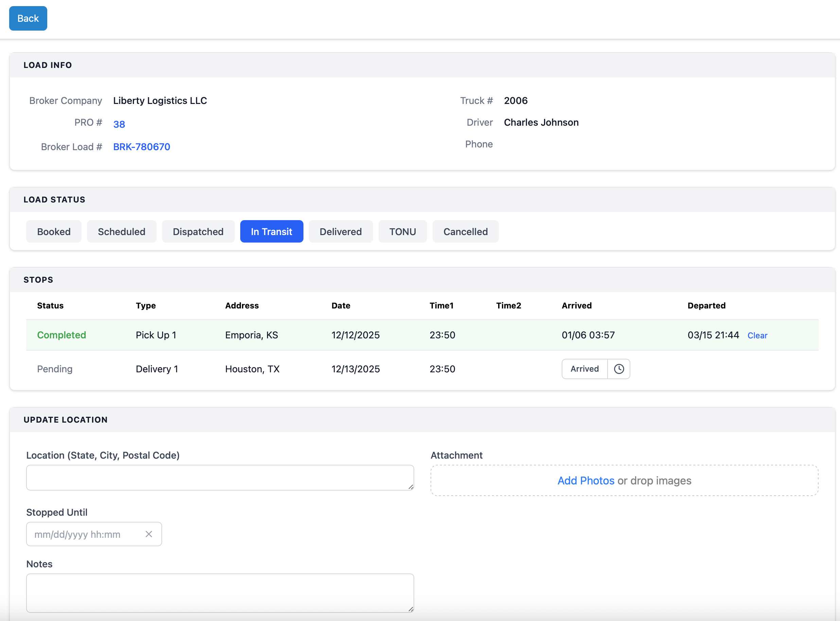This screenshot has width=840, height=621.
Task: Set load status to Delivered
Action: click(x=340, y=232)
